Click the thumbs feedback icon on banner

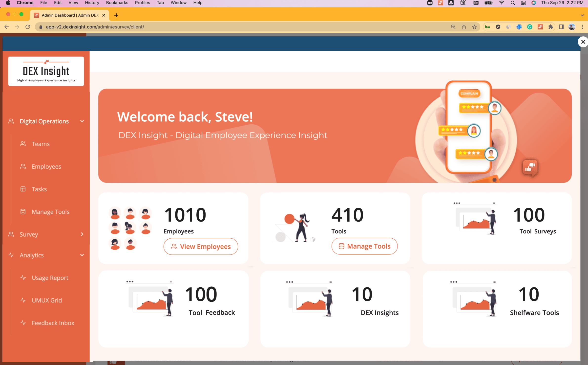pos(530,168)
